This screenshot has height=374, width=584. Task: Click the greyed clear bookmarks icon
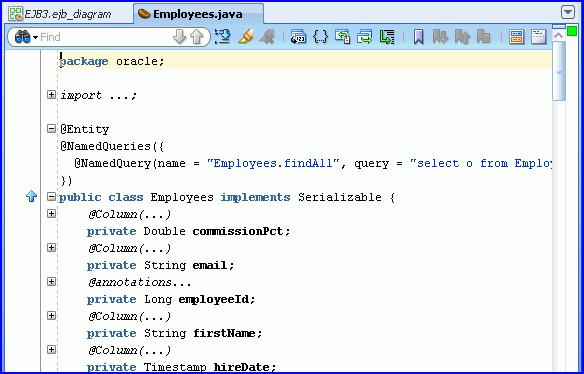point(484,37)
